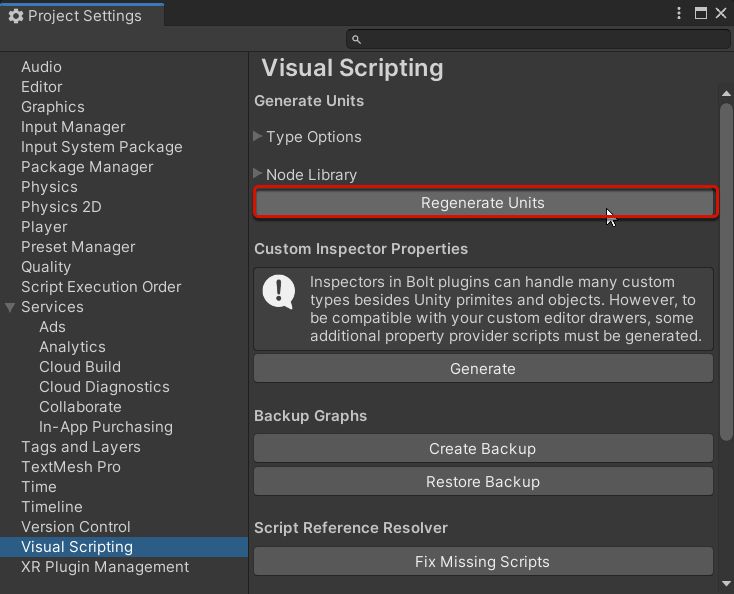Open the Editor settings category
This screenshot has width=734, height=594.
42,87
